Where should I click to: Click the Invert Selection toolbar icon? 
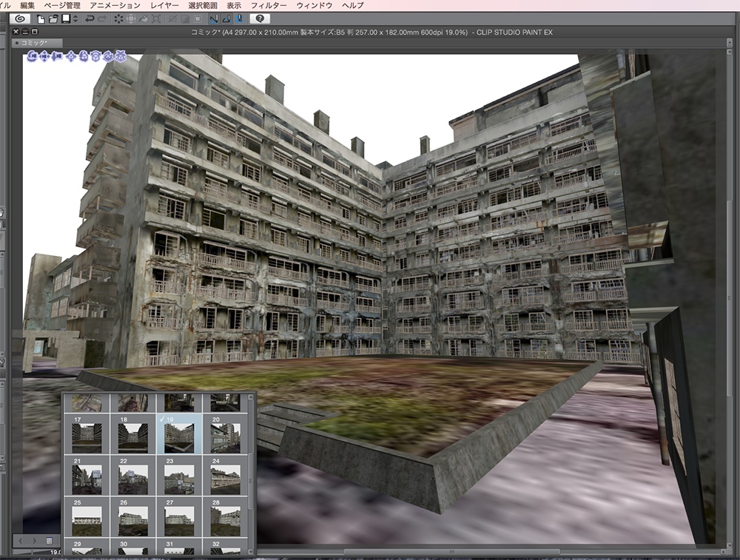pyautogui.click(x=185, y=19)
